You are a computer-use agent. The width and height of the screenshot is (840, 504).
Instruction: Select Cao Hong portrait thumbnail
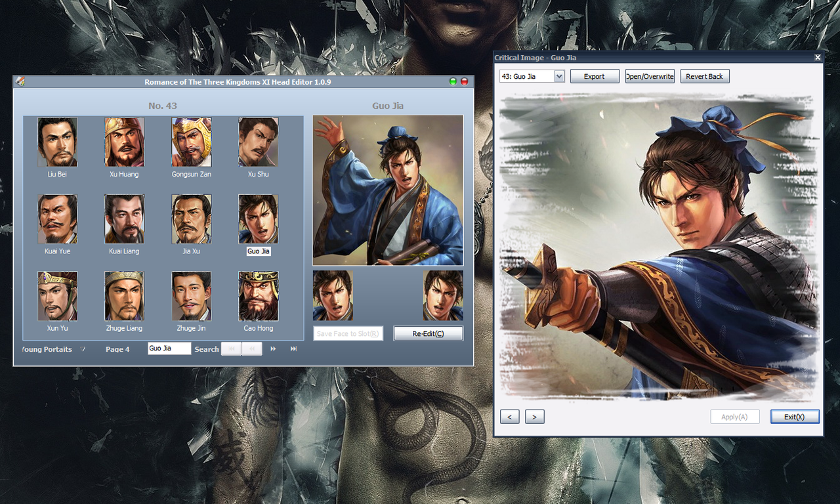[258, 295]
